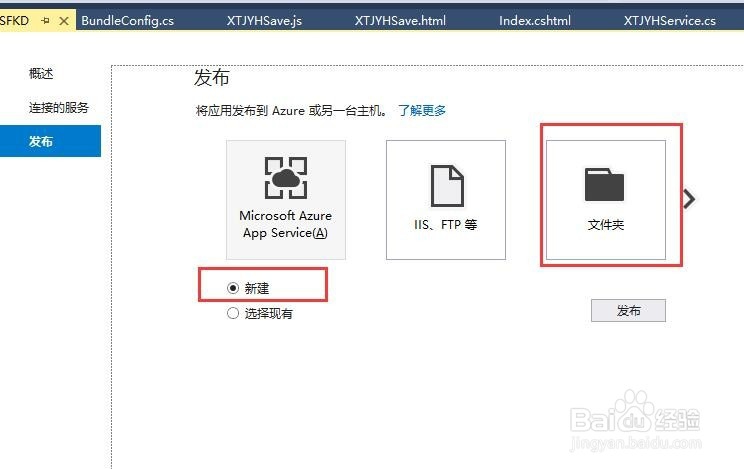Open the Index.cshtml tab
The width and height of the screenshot is (744, 469).
pyautogui.click(x=535, y=21)
